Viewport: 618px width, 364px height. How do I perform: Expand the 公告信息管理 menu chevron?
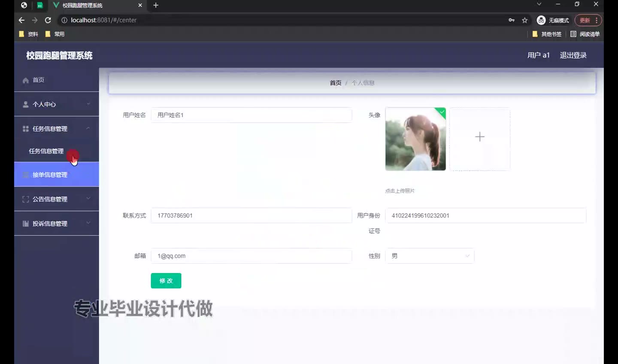coord(88,199)
